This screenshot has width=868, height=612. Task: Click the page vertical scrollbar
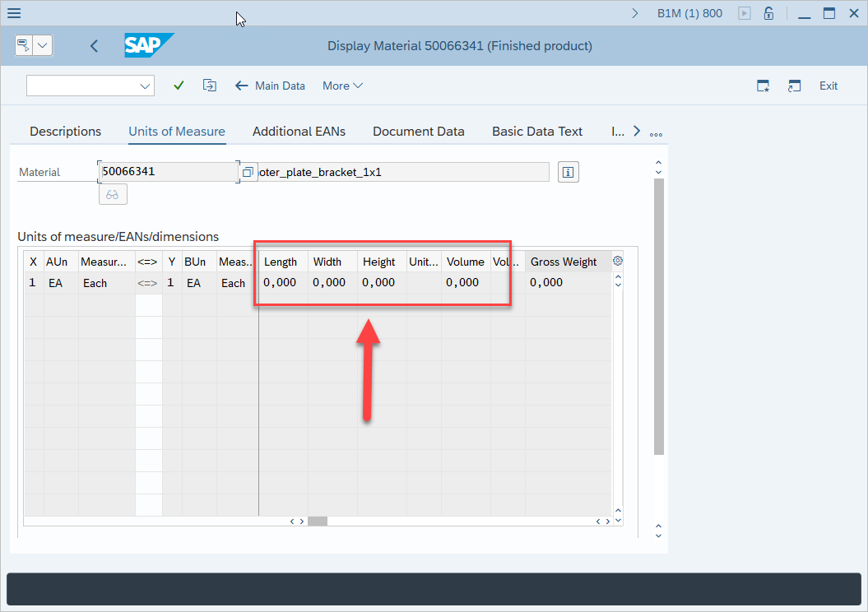659,317
